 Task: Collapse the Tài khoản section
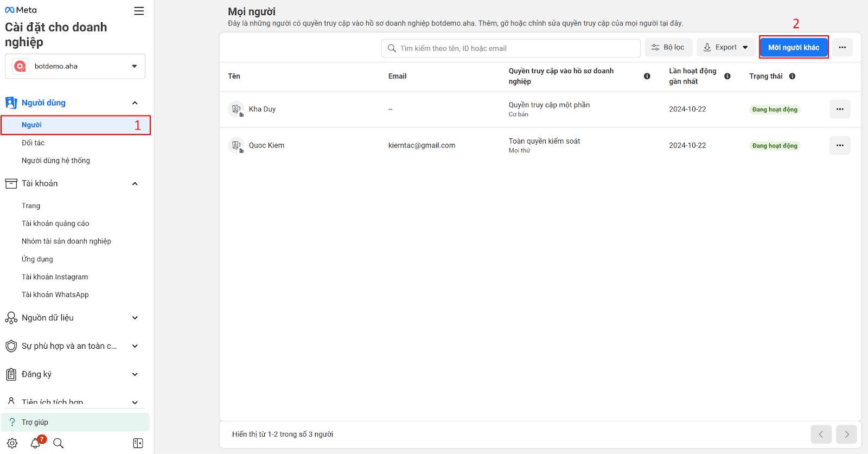(x=135, y=184)
